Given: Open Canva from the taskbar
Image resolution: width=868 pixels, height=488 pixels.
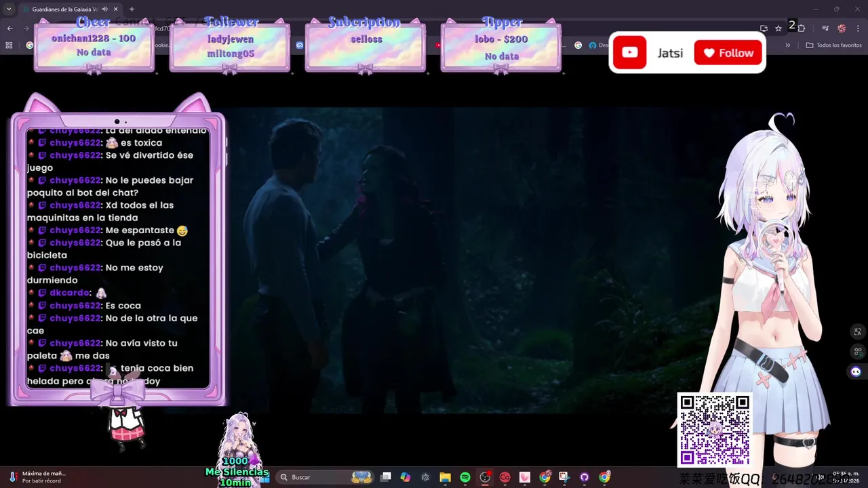Looking at the screenshot, I should [505, 477].
